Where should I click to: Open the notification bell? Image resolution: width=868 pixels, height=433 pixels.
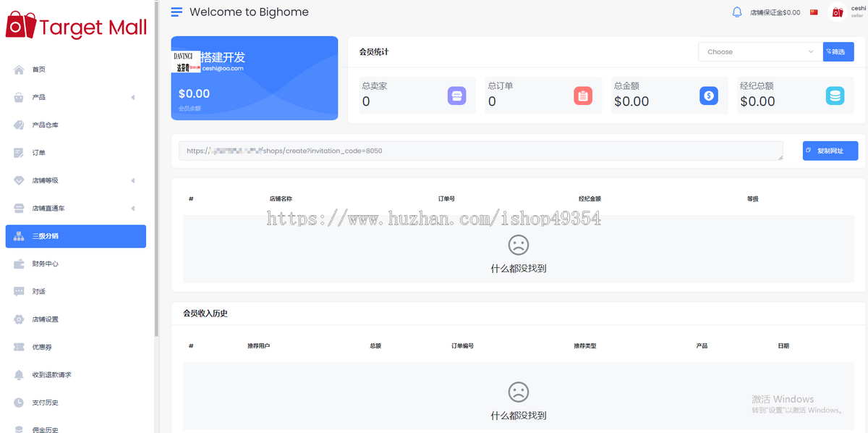(737, 12)
